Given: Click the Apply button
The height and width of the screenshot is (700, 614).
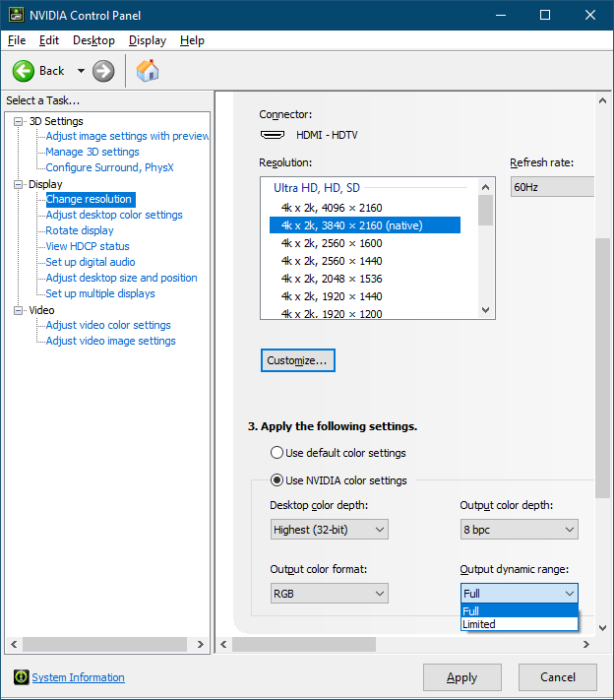Looking at the screenshot, I should pyautogui.click(x=462, y=677).
